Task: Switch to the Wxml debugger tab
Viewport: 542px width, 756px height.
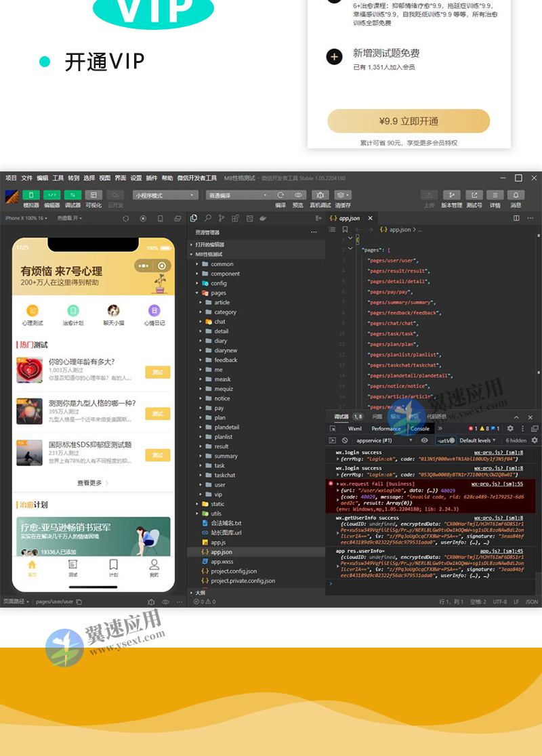Action: click(x=356, y=429)
